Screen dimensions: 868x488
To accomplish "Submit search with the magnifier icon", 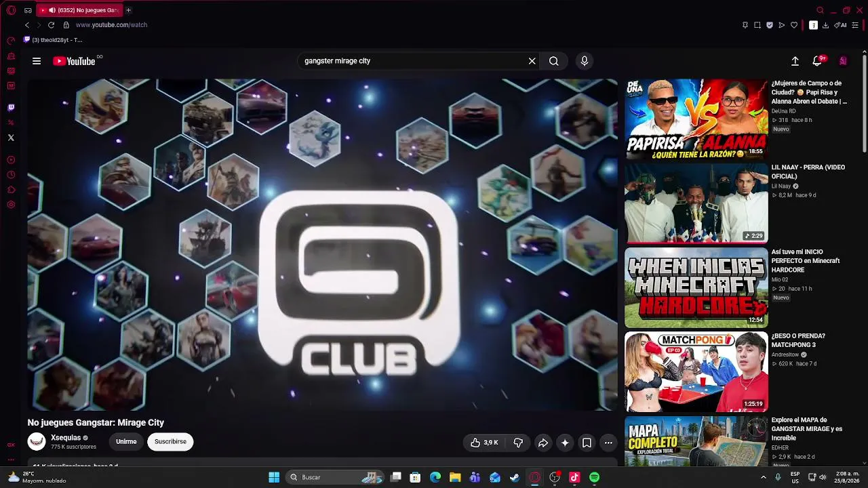I will (554, 61).
